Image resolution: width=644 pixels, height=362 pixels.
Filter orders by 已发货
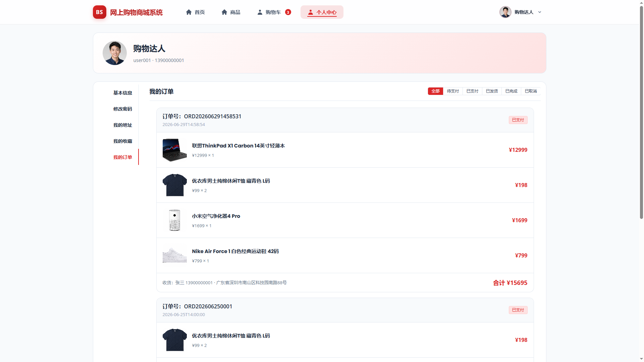[492, 91]
